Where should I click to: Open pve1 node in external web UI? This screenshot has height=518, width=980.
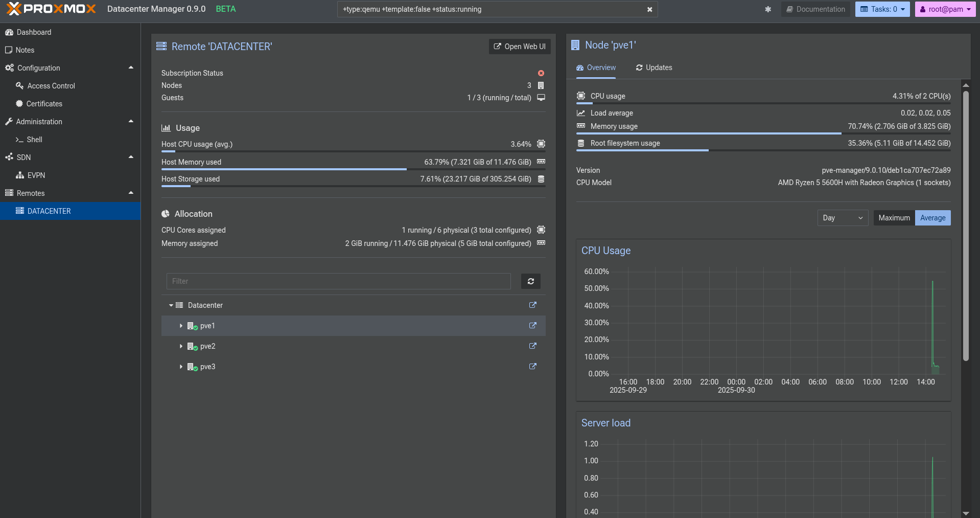coord(532,326)
